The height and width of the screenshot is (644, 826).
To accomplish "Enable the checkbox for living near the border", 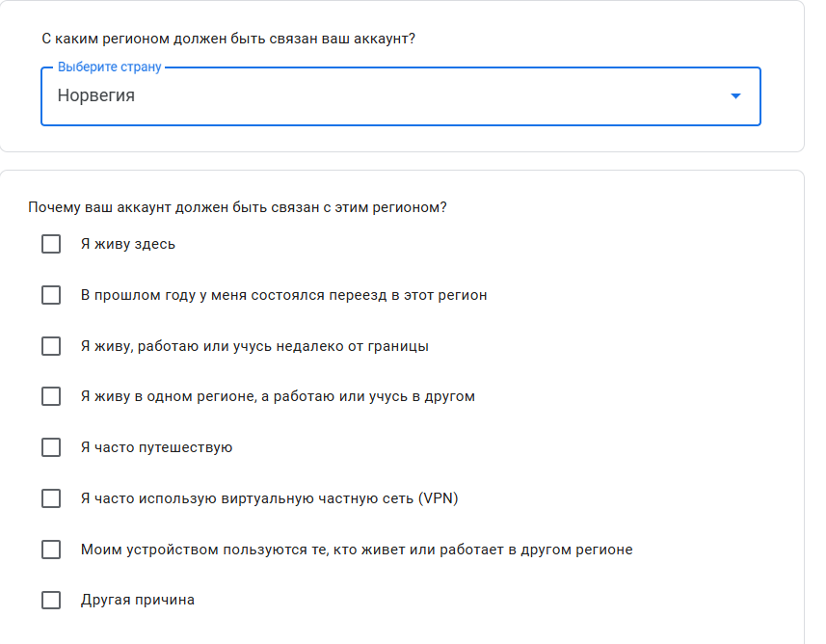I will tap(51, 346).
